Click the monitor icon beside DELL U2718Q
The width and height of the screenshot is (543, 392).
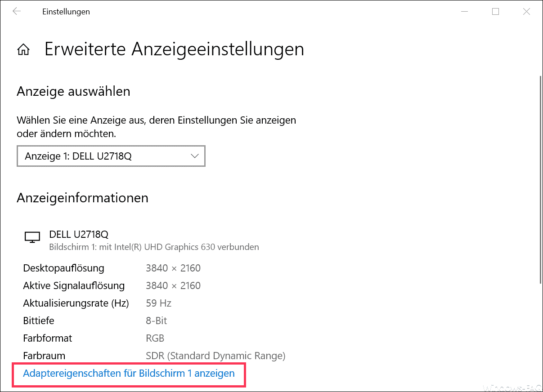32,237
